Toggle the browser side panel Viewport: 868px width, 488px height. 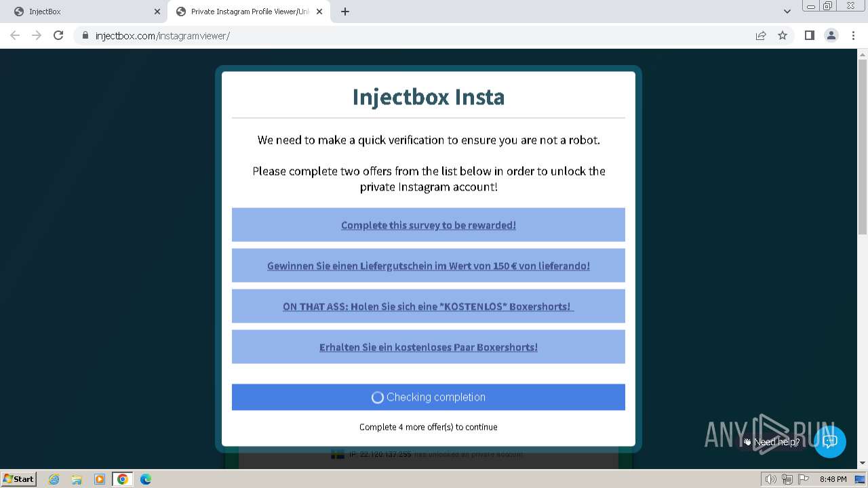tap(809, 35)
